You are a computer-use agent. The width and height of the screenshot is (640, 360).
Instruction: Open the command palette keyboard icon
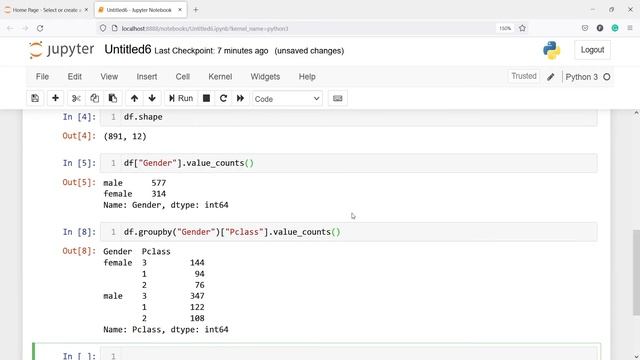coord(338,98)
